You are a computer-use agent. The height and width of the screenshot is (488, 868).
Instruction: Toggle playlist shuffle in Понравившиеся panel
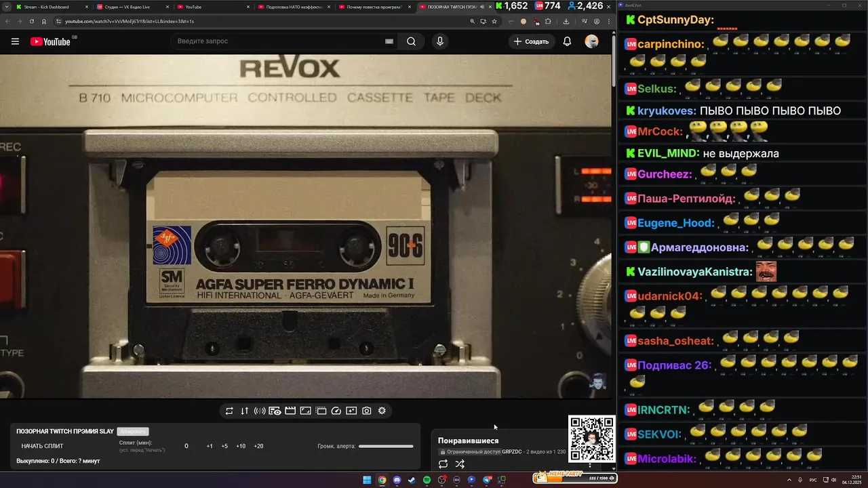[460, 464]
